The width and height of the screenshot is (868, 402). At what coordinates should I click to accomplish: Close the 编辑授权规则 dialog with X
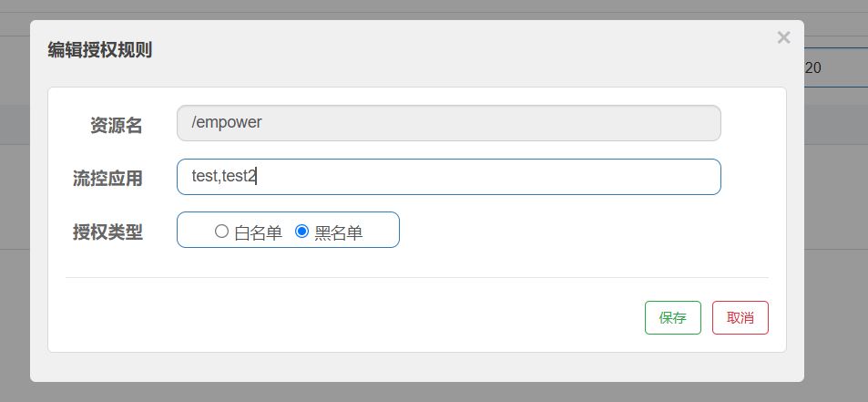[783, 37]
